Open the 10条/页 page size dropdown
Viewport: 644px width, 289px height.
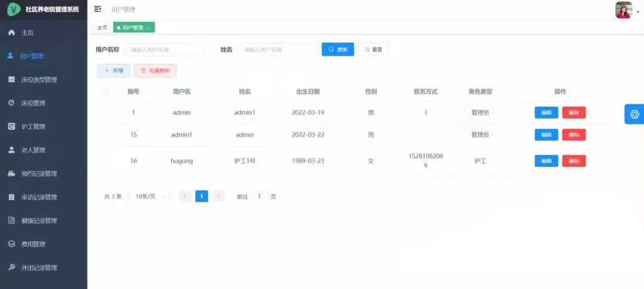(x=149, y=196)
